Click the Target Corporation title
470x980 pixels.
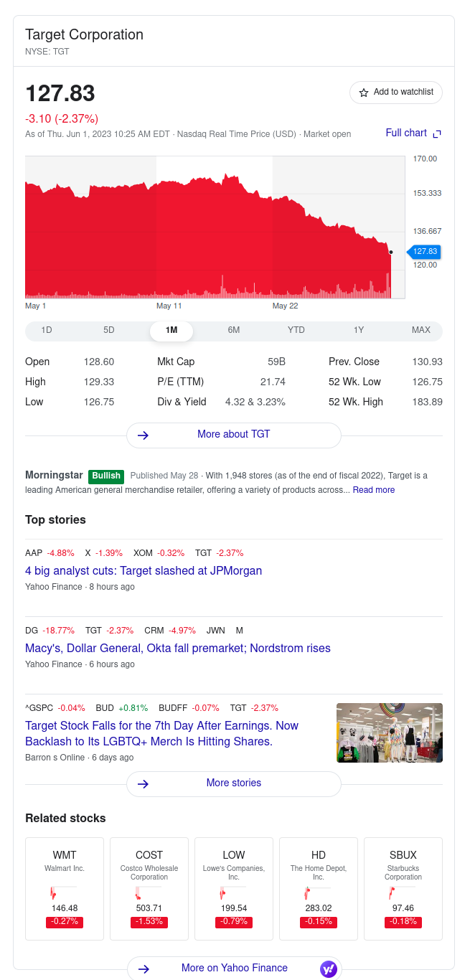coord(85,34)
